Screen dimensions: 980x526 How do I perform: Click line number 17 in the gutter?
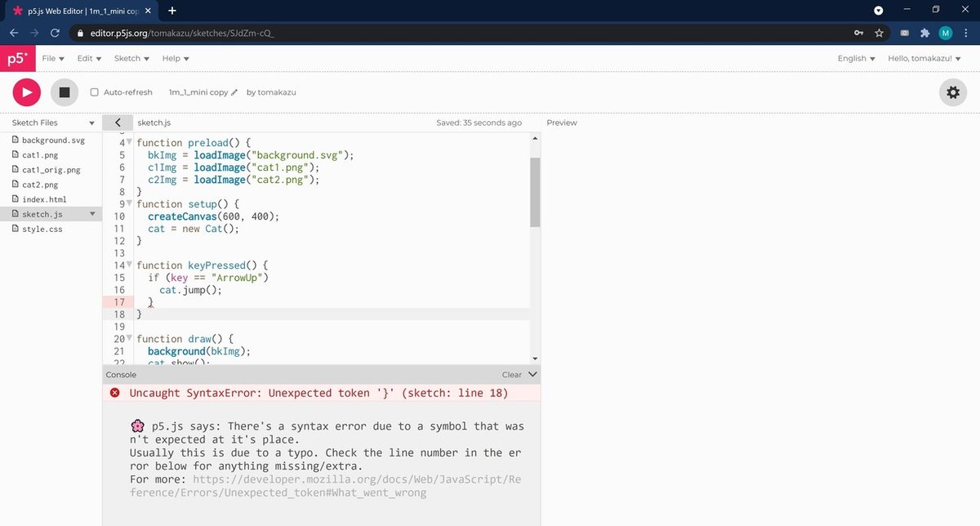(120, 302)
